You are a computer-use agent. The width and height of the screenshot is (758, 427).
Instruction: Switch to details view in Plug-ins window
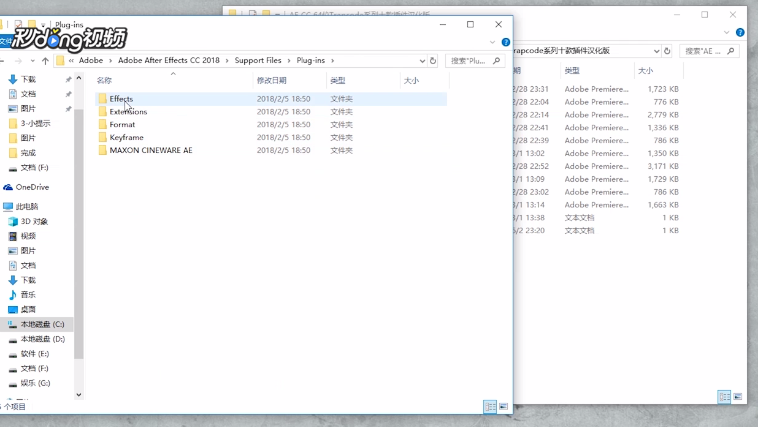490,407
